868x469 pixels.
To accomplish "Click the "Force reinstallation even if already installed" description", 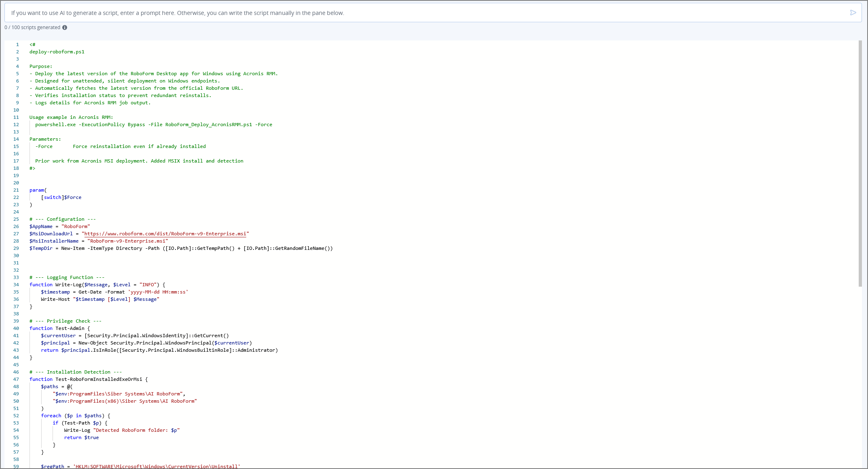I will (x=139, y=146).
